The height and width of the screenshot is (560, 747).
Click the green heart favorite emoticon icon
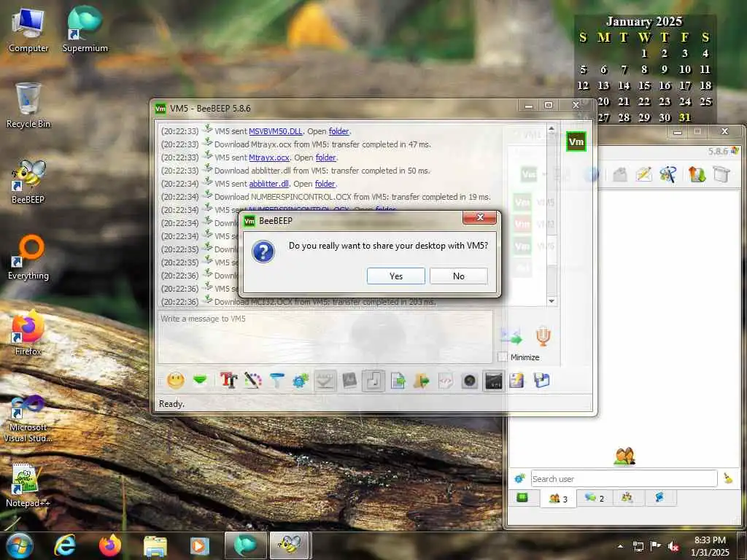click(200, 381)
